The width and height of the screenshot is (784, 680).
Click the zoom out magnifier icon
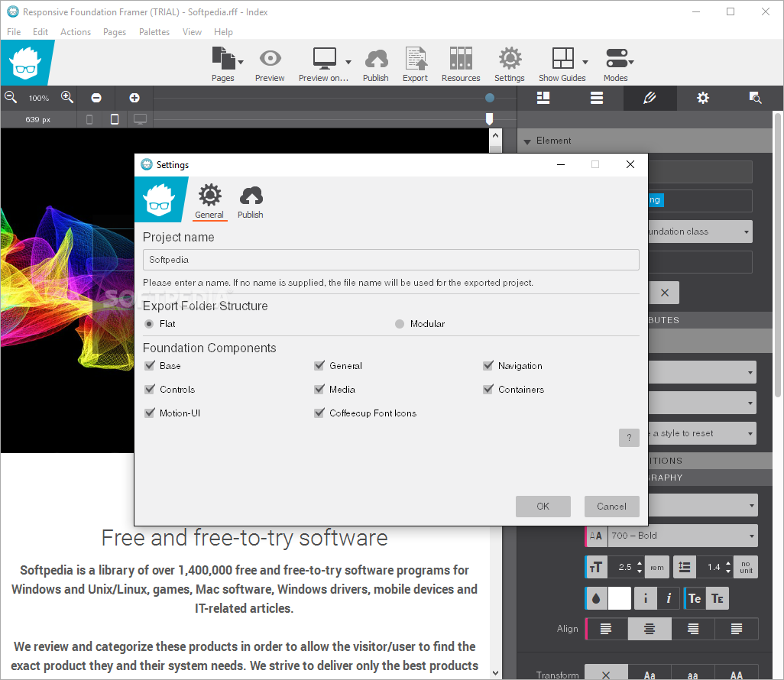tap(11, 98)
